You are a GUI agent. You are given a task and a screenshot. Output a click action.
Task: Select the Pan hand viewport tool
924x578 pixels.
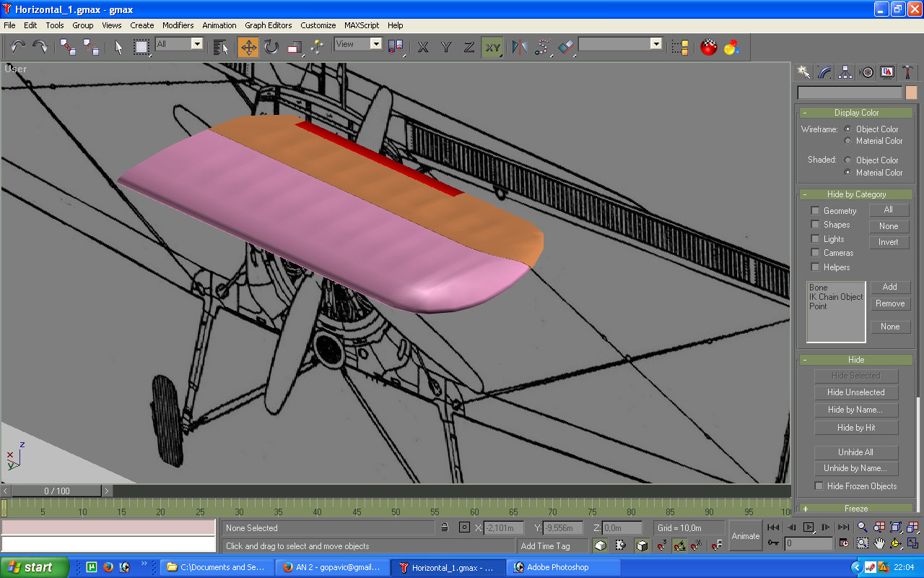(879, 543)
